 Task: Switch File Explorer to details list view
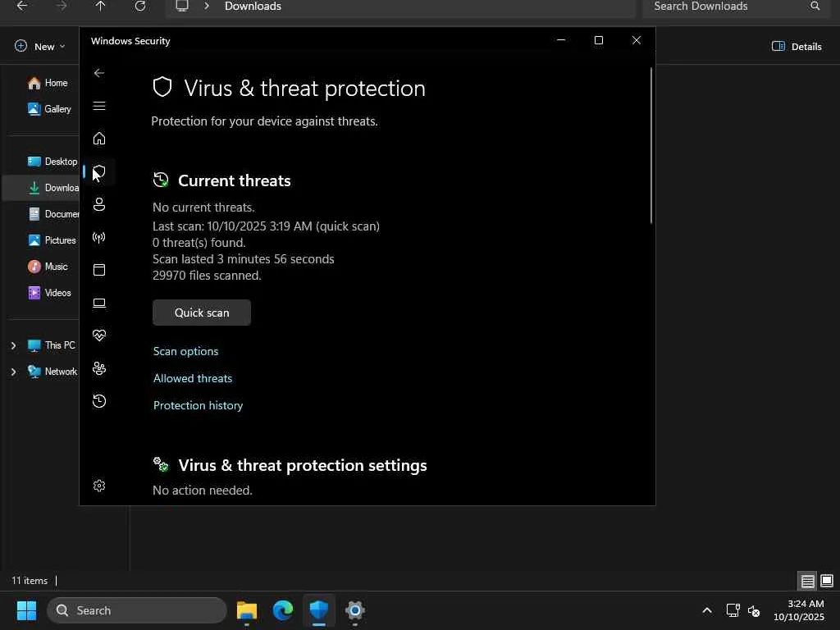(x=807, y=581)
